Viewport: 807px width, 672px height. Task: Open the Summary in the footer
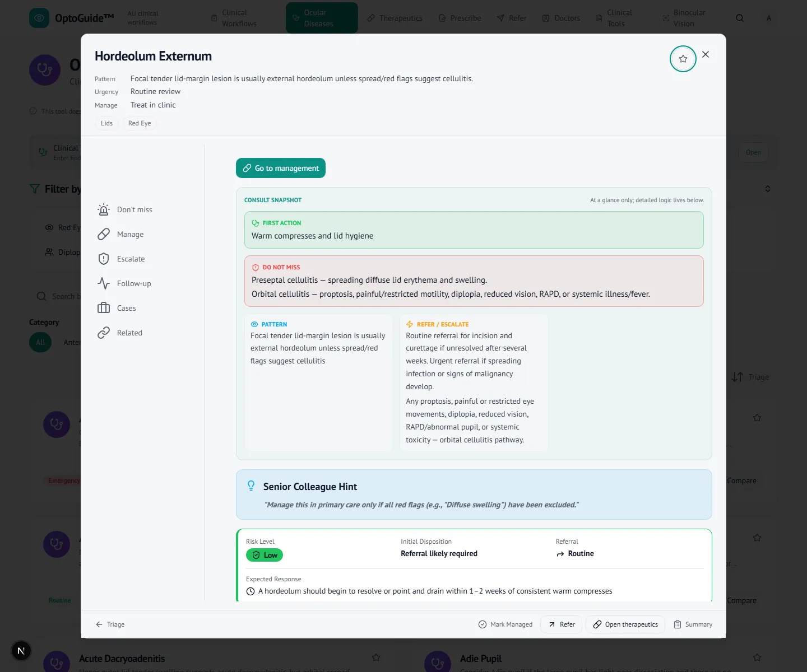pyautogui.click(x=693, y=624)
